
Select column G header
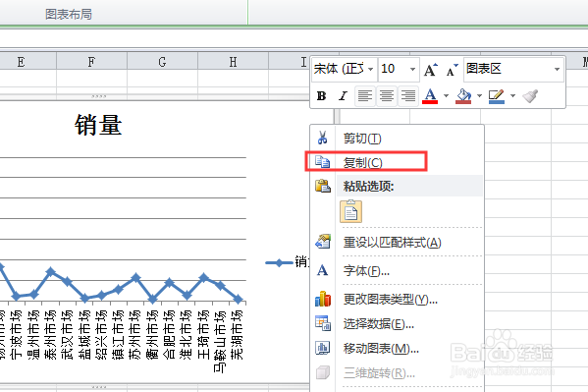162,61
